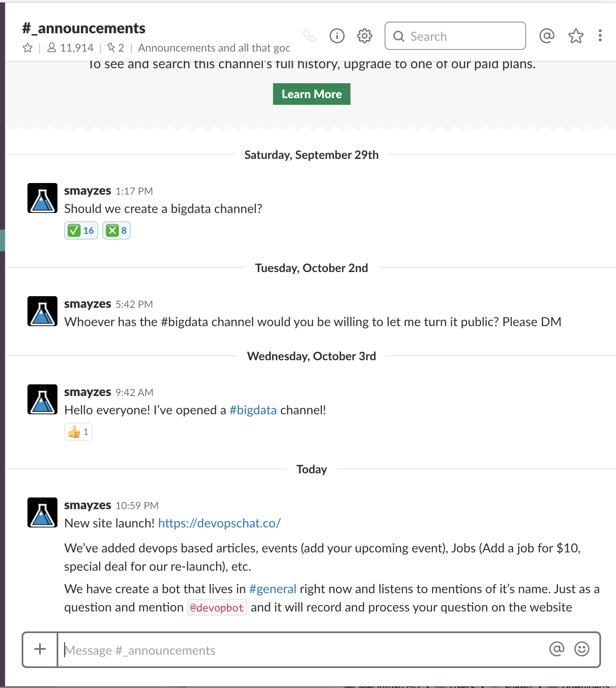Toggle the thumbs-up reaction on the bigdata message
The image size is (616, 688).
[x=78, y=432]
